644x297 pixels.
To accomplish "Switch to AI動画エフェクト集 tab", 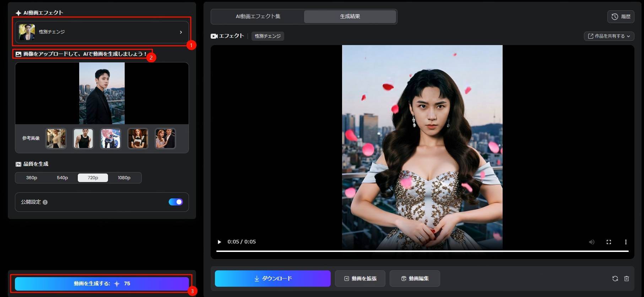I will [x=258, y=16].
